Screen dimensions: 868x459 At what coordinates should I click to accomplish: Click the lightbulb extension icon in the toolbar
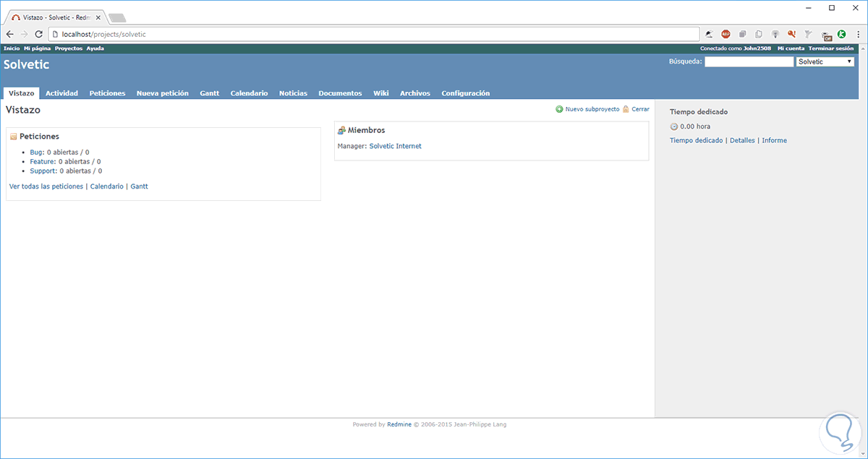coord(775,33)
